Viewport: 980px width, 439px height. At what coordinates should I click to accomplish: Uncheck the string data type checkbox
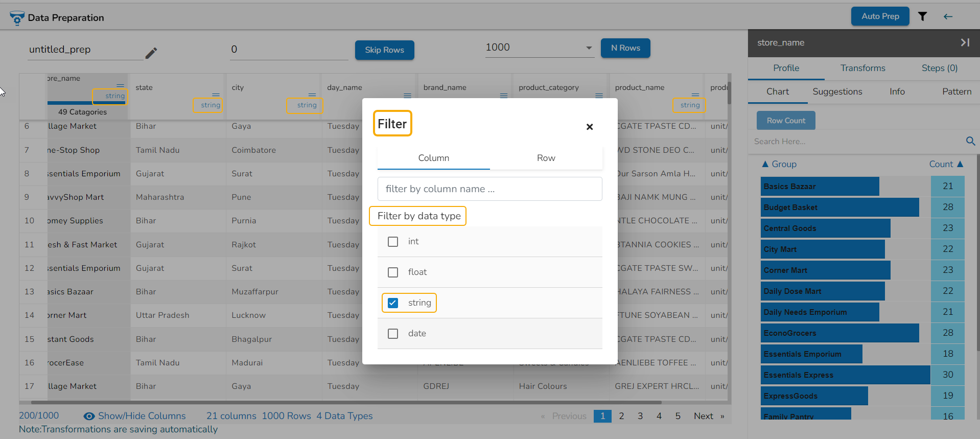[x=393, y=303]
